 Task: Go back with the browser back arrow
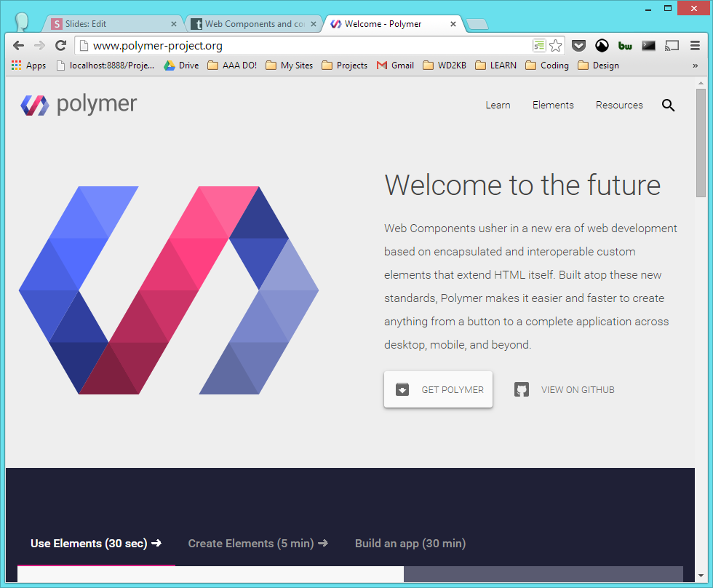(19, 45)
